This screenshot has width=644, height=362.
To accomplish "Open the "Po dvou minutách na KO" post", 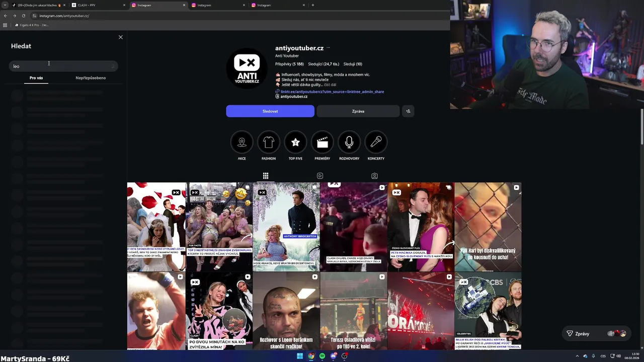I will 219,311.
